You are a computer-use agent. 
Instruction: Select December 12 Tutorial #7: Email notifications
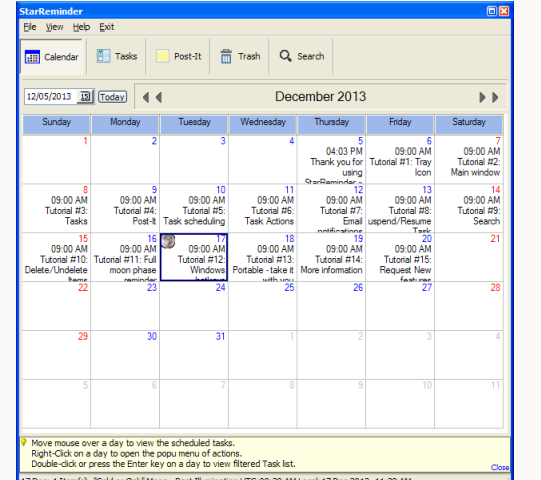pos(331,208)
